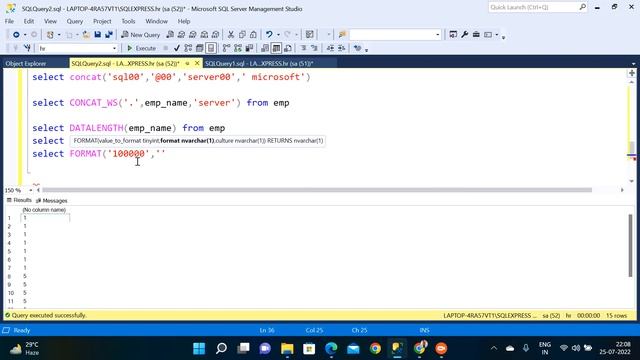This screenshot has height=360, width=640.
Task: Click Specify Values for Template Parameters icon
Action: point(357,48)
